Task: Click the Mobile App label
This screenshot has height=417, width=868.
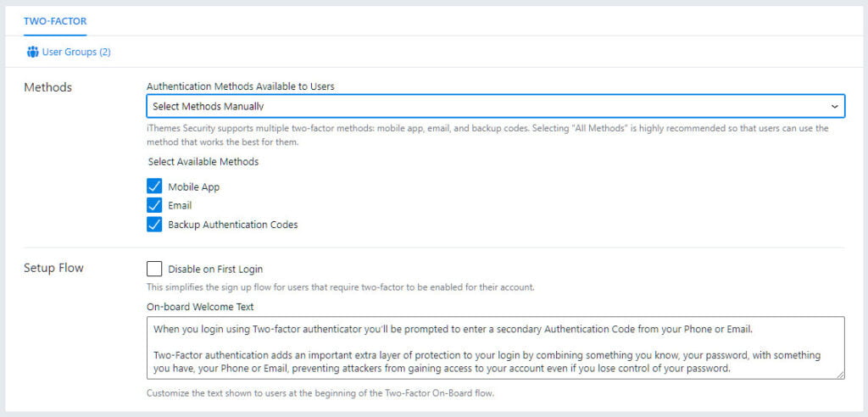Action: click(194, 187)
